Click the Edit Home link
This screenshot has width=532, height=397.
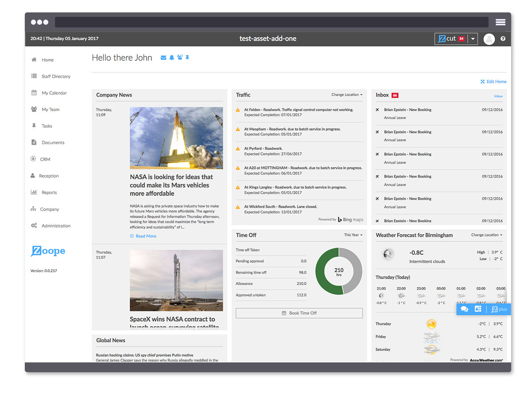point(496,82)
